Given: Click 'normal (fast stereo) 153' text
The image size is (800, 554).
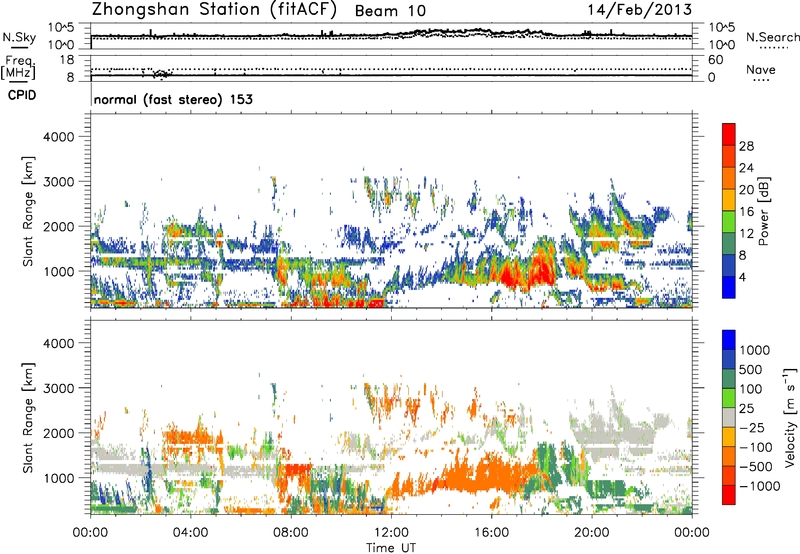Looking at the screenshot, I should [173, 99].
